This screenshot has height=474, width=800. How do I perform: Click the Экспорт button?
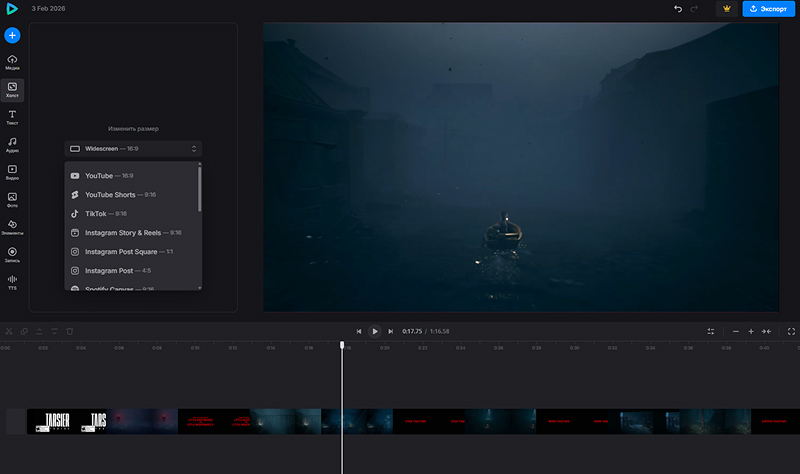pyautogui.click(x=768, y=9)
